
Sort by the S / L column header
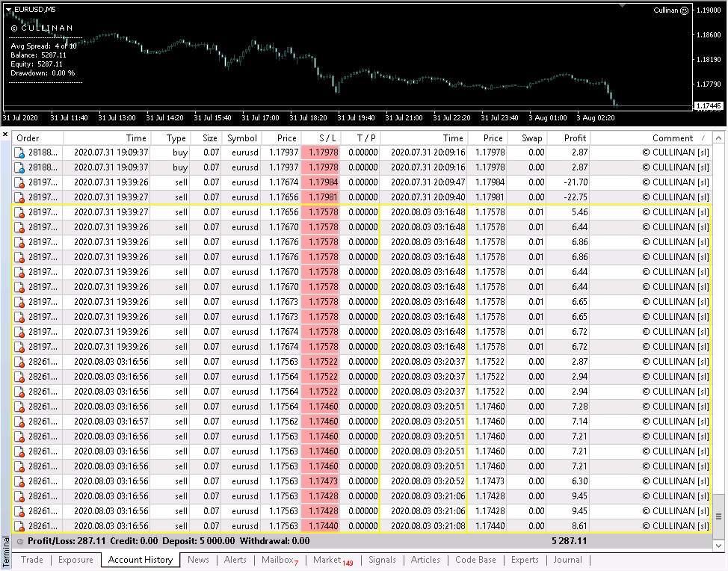(x=321, y=138)
